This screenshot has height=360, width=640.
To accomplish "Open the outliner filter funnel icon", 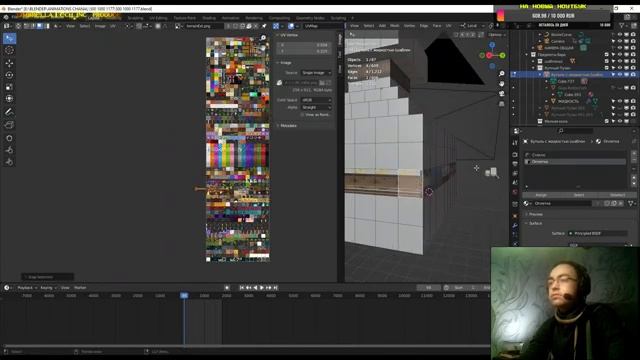I will tap(622, 26).
